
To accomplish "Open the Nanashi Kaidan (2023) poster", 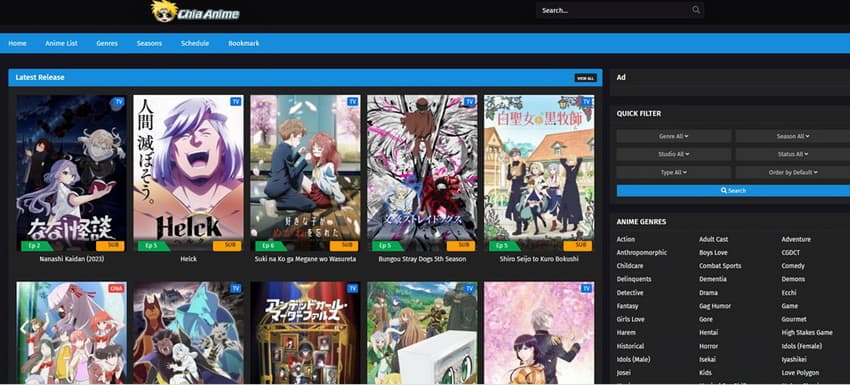I will (71, 173).
